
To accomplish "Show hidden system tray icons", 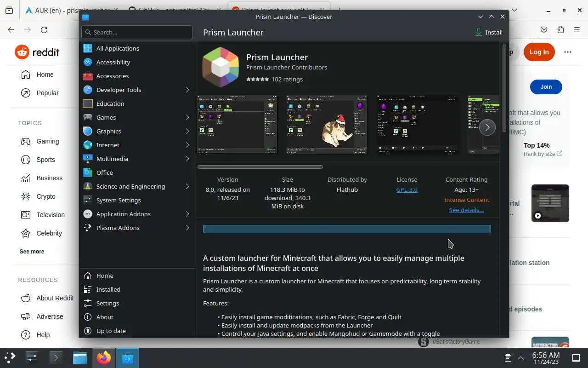I will click(x=521, y=358).
